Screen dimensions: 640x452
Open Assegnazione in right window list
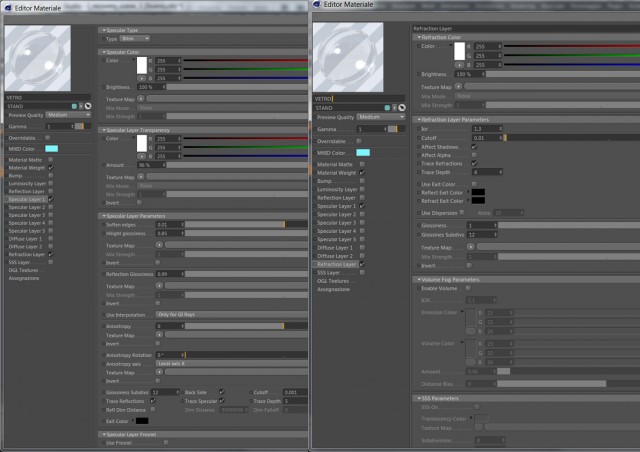click(x=333, y=289)
